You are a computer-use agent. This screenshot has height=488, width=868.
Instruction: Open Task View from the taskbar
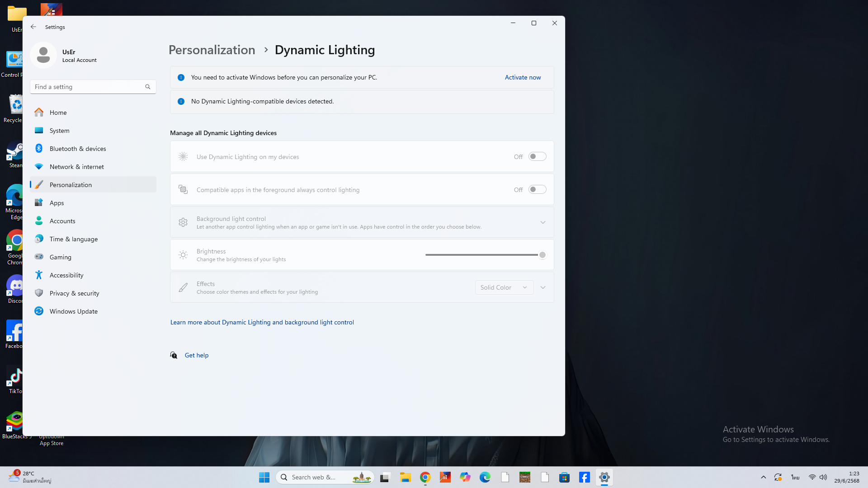point(385,477)
